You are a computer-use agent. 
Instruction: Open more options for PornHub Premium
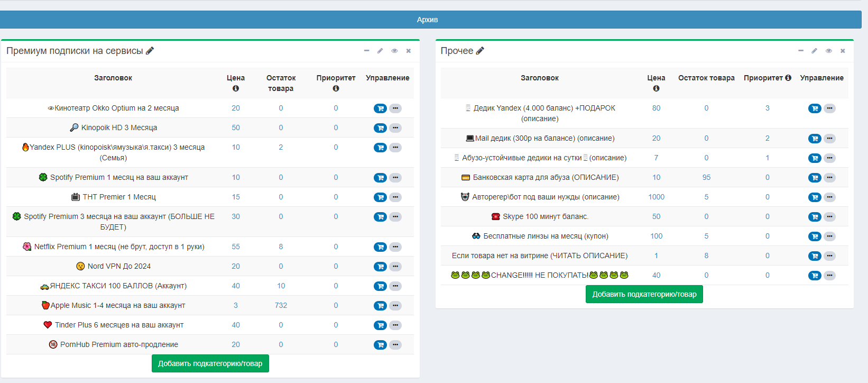click(x=395, y=345)
